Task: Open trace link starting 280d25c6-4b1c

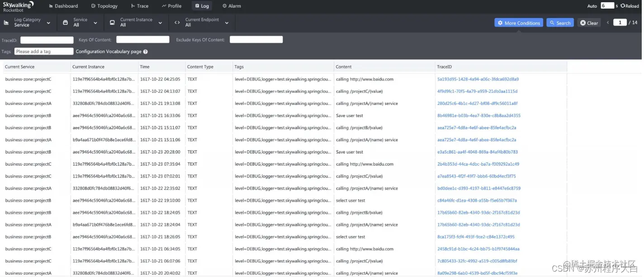Action: click(x=478, y=104)
